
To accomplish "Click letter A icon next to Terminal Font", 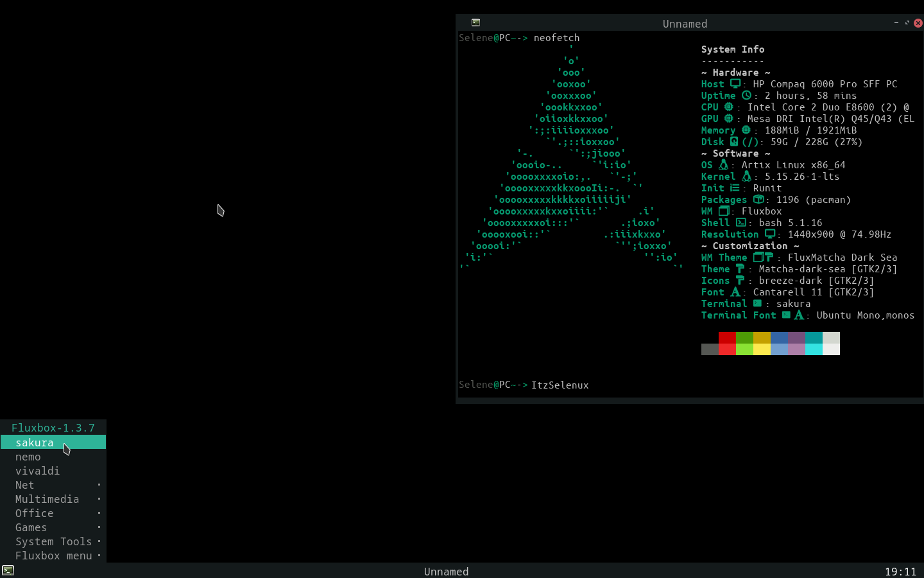I will pos(798,315).
